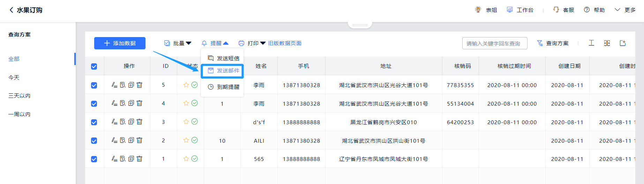644x184 pixels.
Task: Expand the 批量 batch dropdown
Action: click(178, 43)
